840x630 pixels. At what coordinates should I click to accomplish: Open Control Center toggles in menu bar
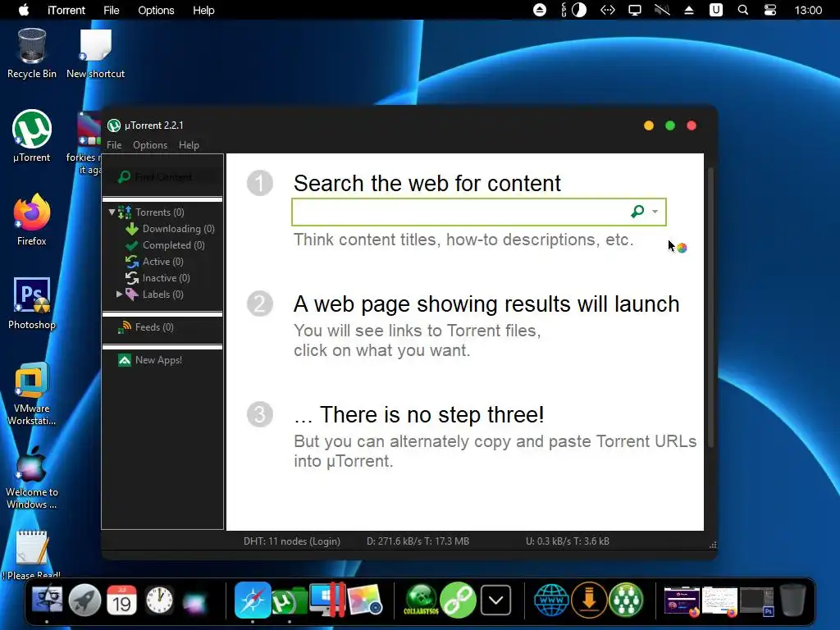click(769, 10)
